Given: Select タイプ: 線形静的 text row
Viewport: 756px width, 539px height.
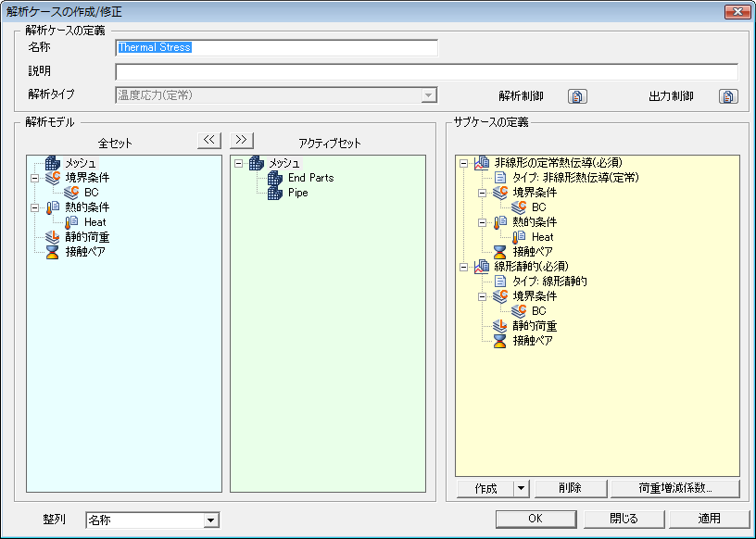Looking at the screenshot, I should pos(549,281).
